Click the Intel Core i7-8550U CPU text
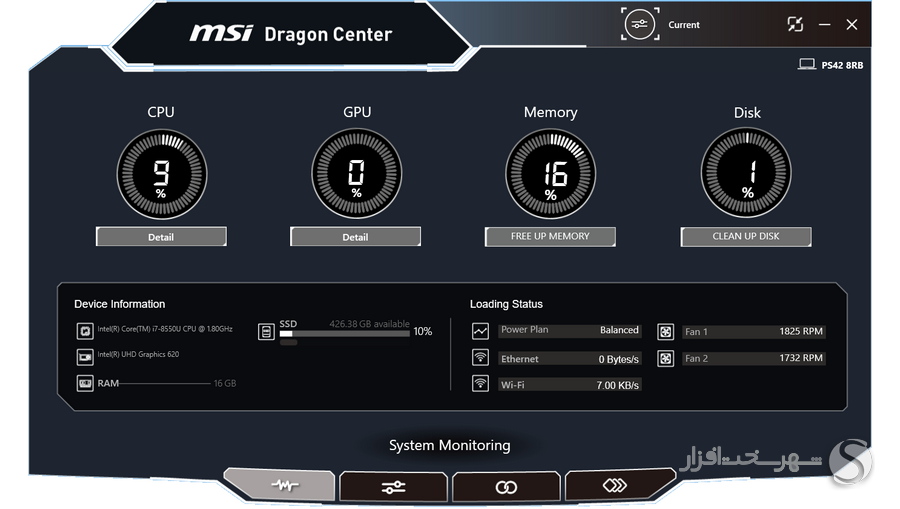Viewport: 900px width, 509px height. (165, 329)
